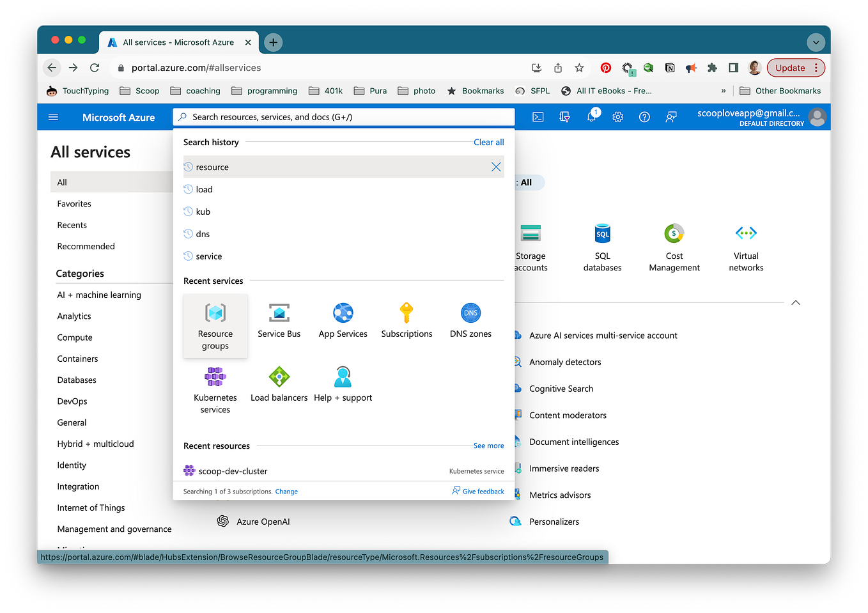Image resolution: width=868 pixels, height=613 pixels.
Task: Open the portal settings gear
Action: (x=617, y=117)
